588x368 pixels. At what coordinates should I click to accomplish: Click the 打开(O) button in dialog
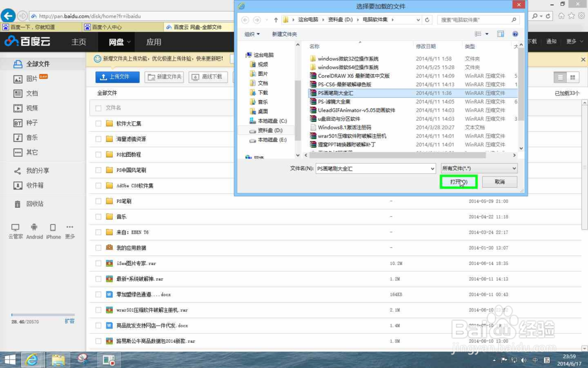pyautogui.click(x=459, y=182)
